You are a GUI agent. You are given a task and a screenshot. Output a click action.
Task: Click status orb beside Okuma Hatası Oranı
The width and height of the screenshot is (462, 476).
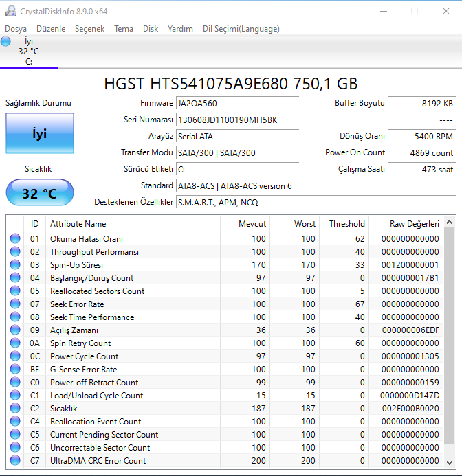click(x=15, y=239)
